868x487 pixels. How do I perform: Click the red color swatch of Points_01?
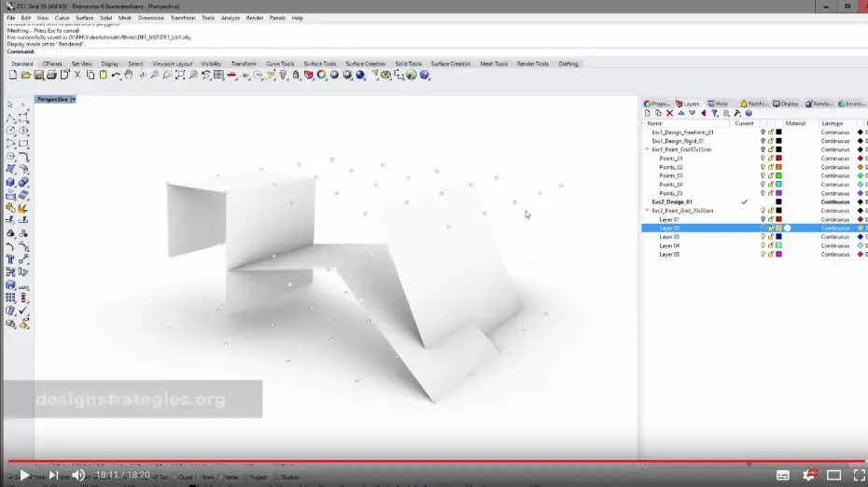(x=779, y=159)
